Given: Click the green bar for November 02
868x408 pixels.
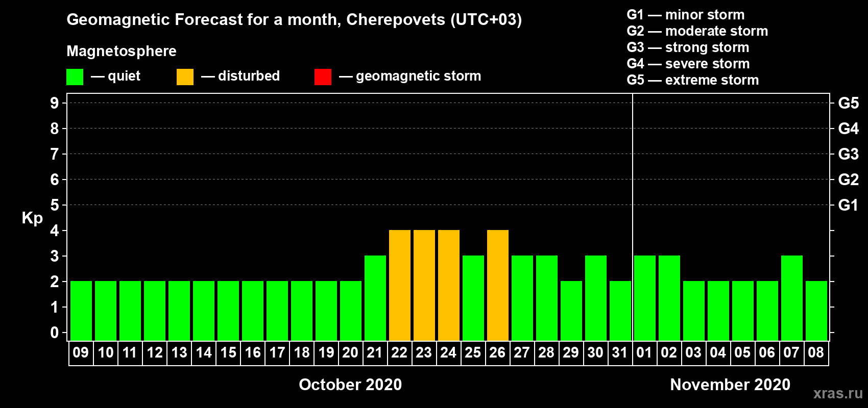Looking at the screenshot, I should [669, 298].
